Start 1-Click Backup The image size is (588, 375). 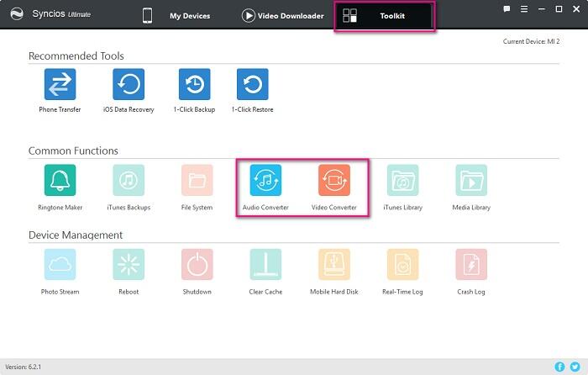point(194,84)
